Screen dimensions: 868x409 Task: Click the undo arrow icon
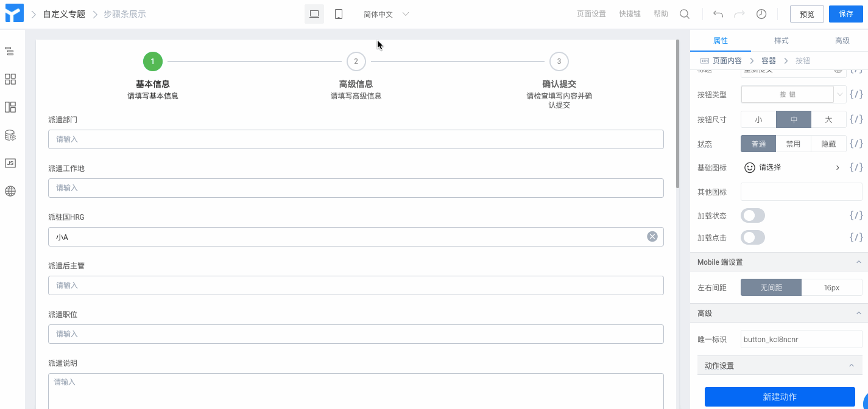click(x=718, y=14)
